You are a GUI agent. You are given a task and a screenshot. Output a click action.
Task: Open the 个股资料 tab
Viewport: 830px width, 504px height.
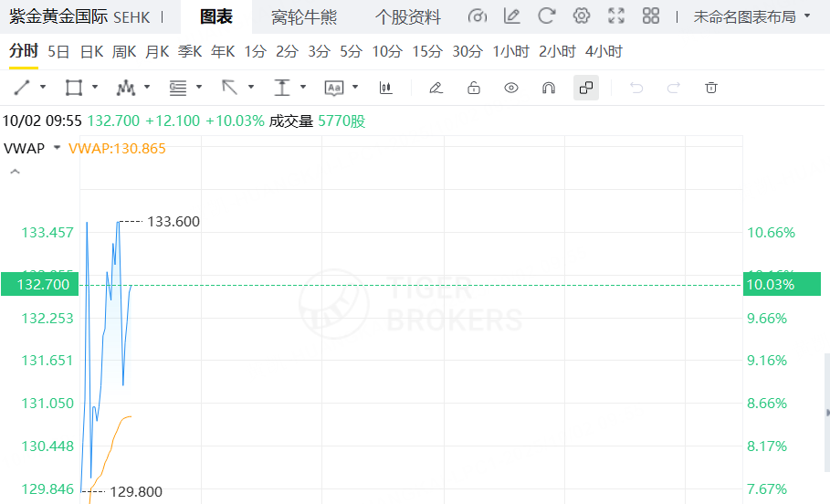click(x=408, y=17)
